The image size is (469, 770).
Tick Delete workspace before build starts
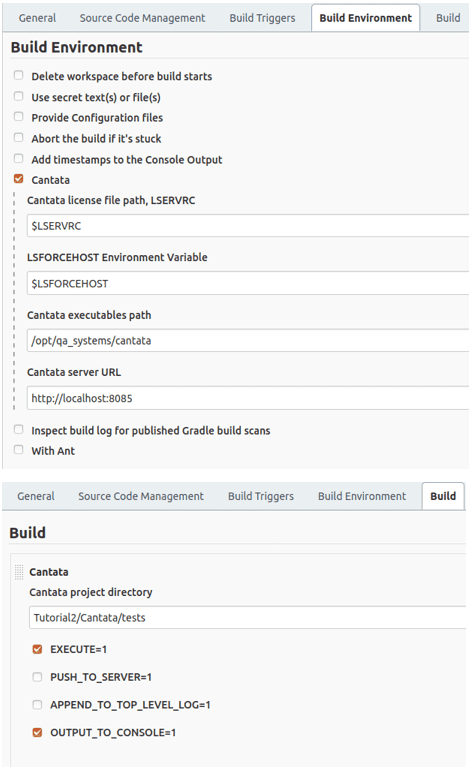(19, 75)
